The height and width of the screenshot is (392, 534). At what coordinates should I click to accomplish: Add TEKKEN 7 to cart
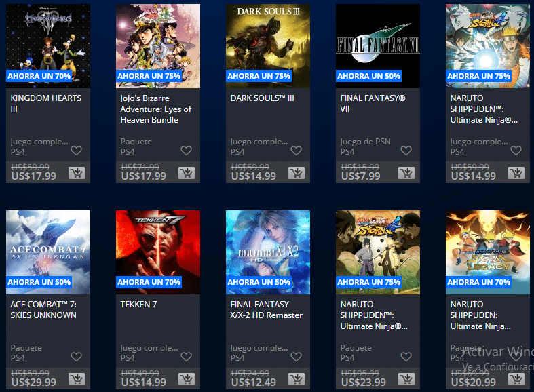tap(187, 379)
